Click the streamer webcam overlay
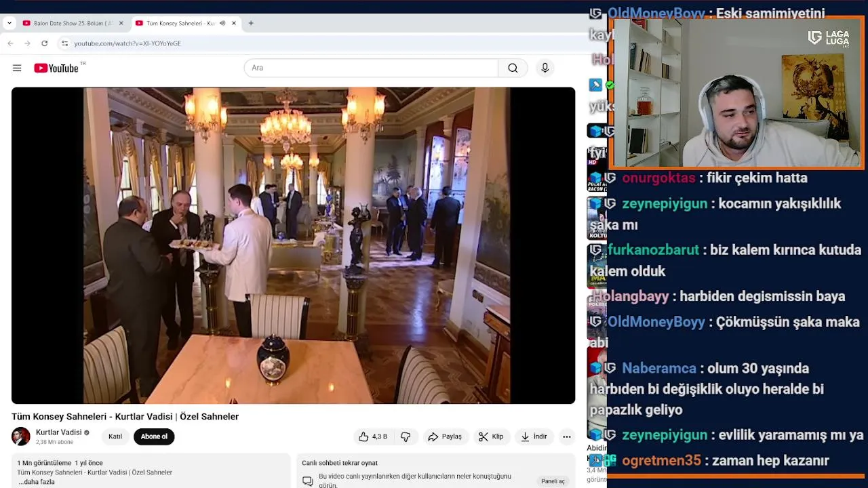This screenshot has height=488, width=868. pyautogui.click(x=736, y=93)
